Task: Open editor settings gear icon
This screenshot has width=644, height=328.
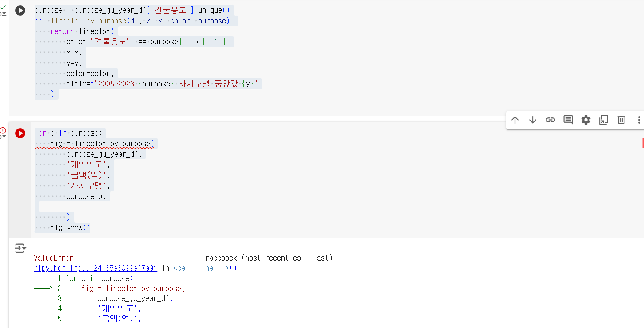Action: pyautogui.click(x=586, y=120)
